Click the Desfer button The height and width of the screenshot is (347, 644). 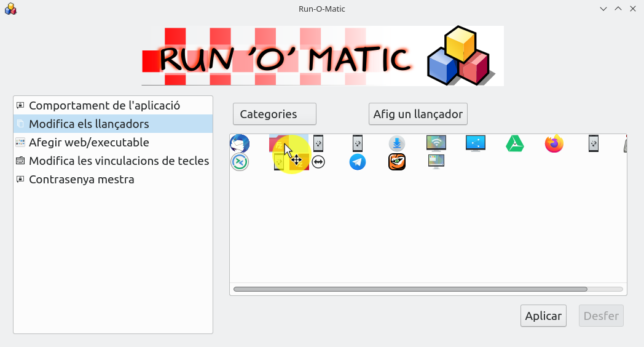[x=601, y=316]
